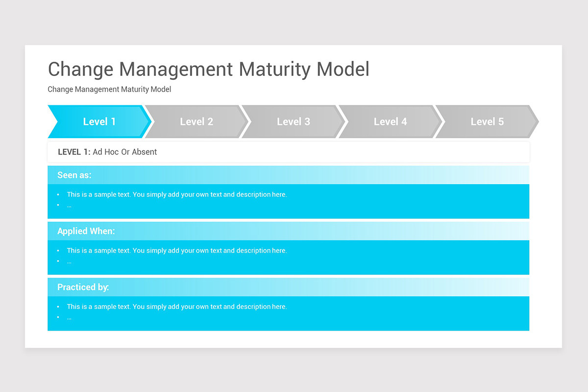Select the Level 5 chevron shape
588x392 pixels.
[x=487, y=122]
